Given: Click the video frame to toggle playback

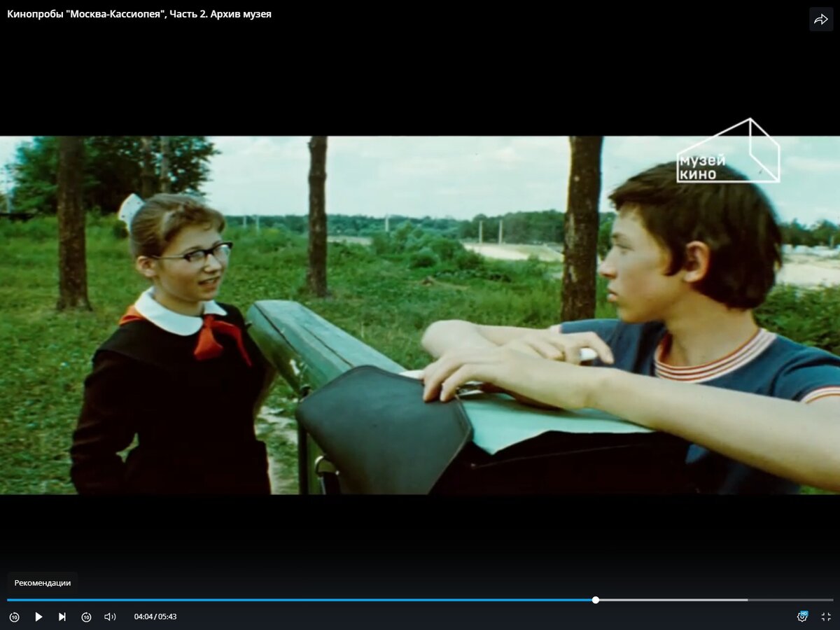Looking at the screenshot, I should pyautogui.click(x=420, y=315).
